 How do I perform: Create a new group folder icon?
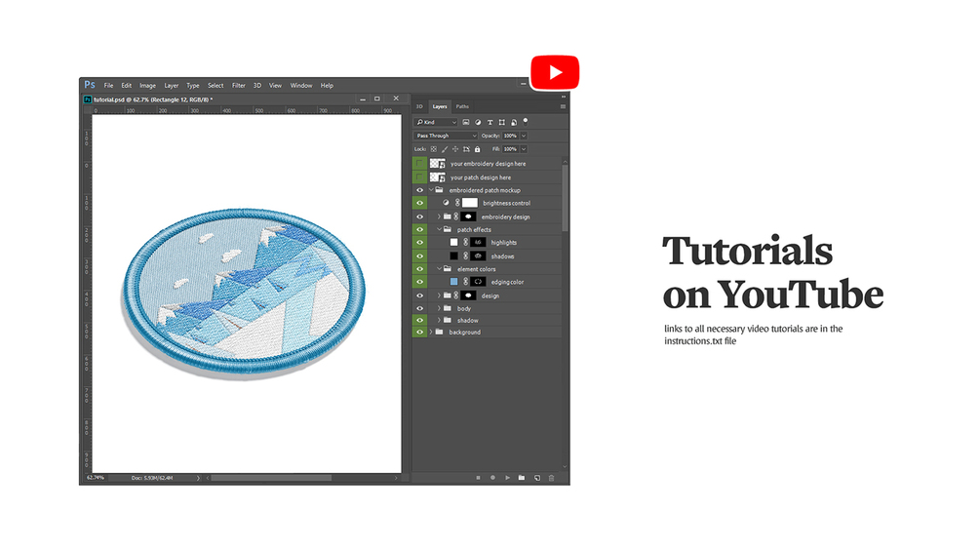point(522,478)
